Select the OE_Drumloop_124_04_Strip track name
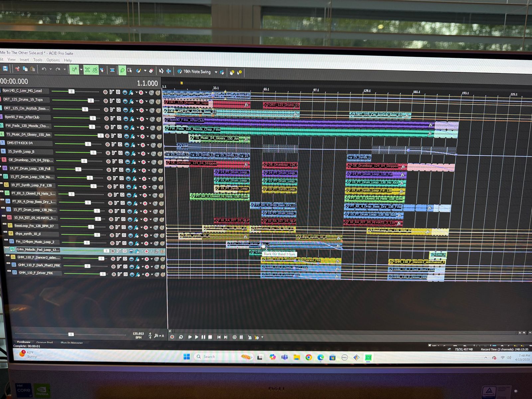532x399 pixels. [31, 160]
